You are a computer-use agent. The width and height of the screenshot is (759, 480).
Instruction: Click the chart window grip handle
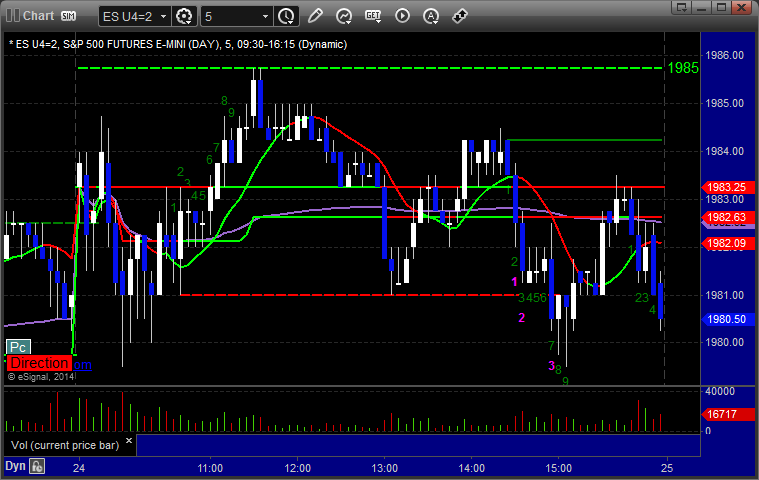[x=12, y=15]
